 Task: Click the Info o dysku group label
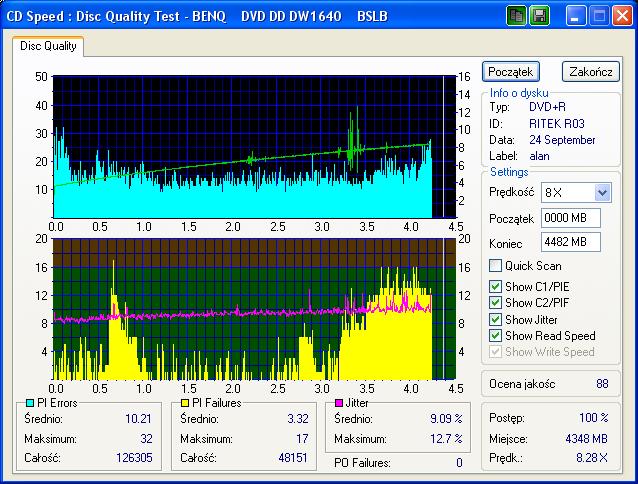(519, 93)
